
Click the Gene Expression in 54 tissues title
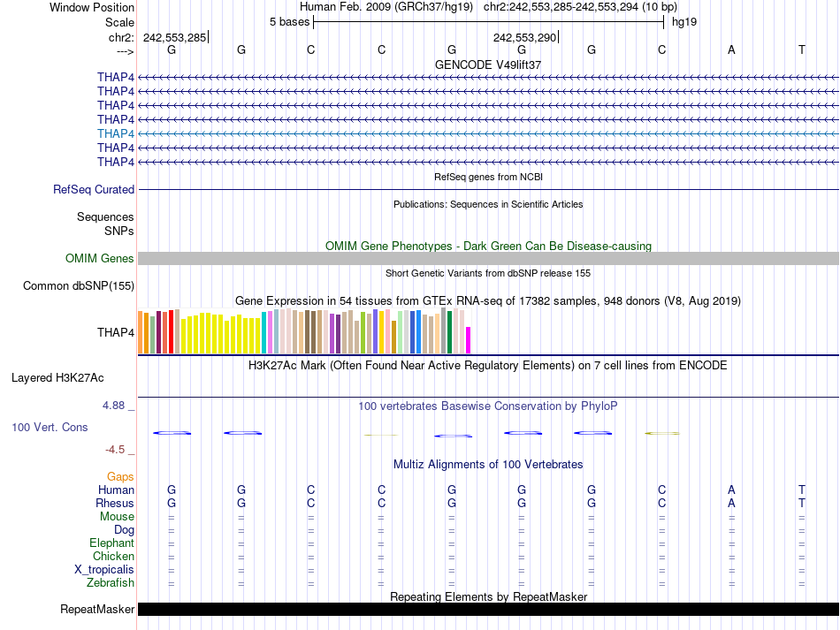coord(488,301)
